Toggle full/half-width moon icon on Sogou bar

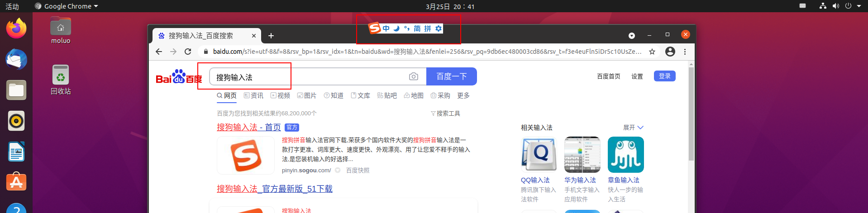[396, 28]
